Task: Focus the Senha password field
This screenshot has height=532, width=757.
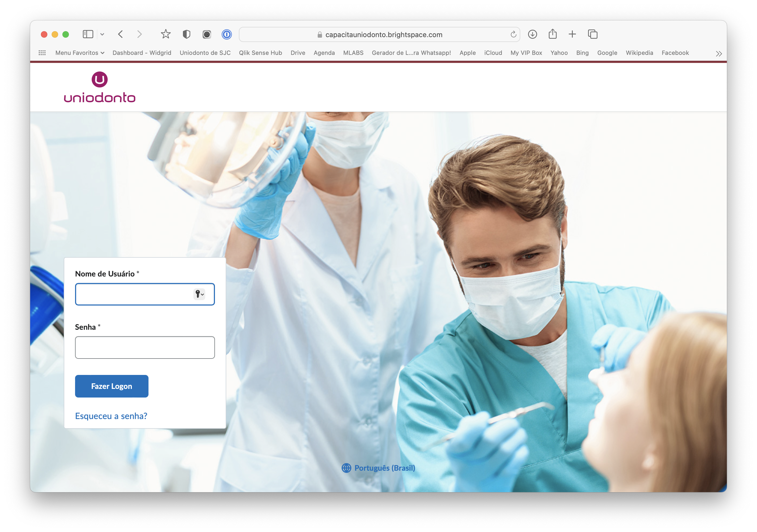Action: tap(145, 347)
